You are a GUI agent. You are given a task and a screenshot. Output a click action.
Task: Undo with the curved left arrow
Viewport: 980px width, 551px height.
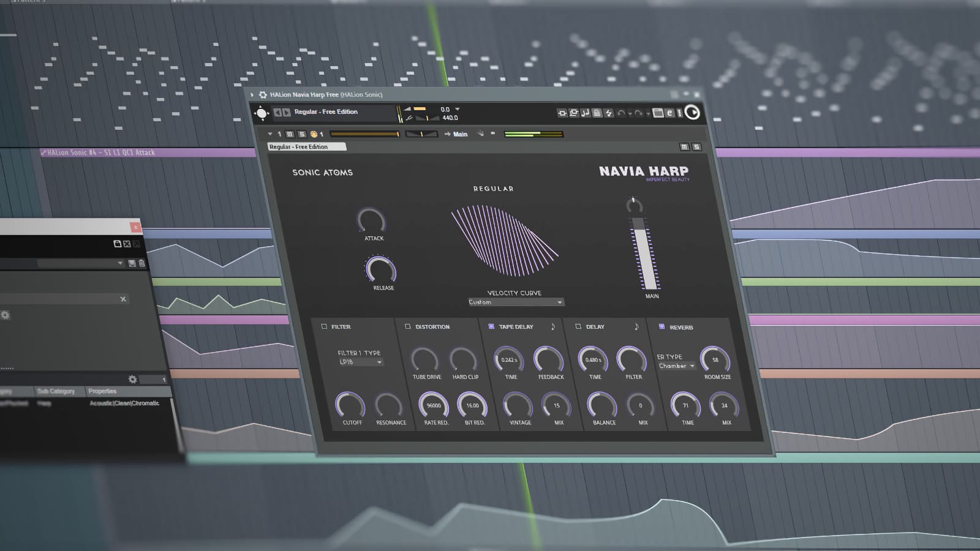621,113
